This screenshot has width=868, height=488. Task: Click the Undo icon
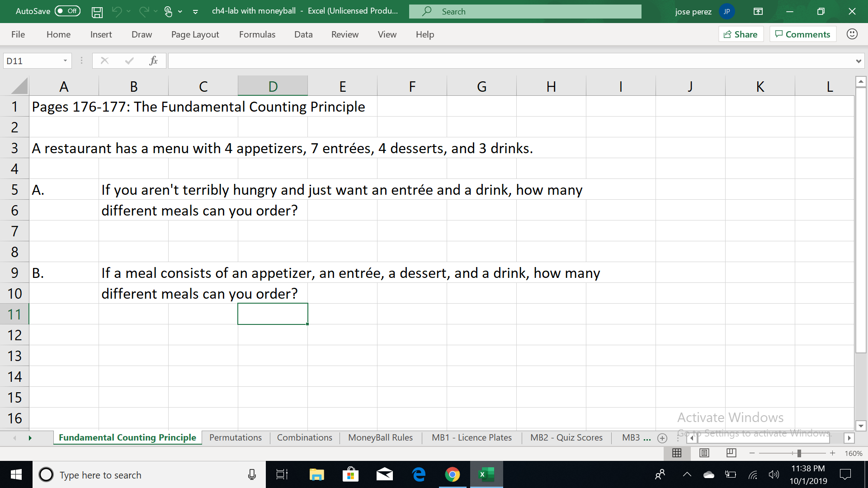[x=117, y=11]
